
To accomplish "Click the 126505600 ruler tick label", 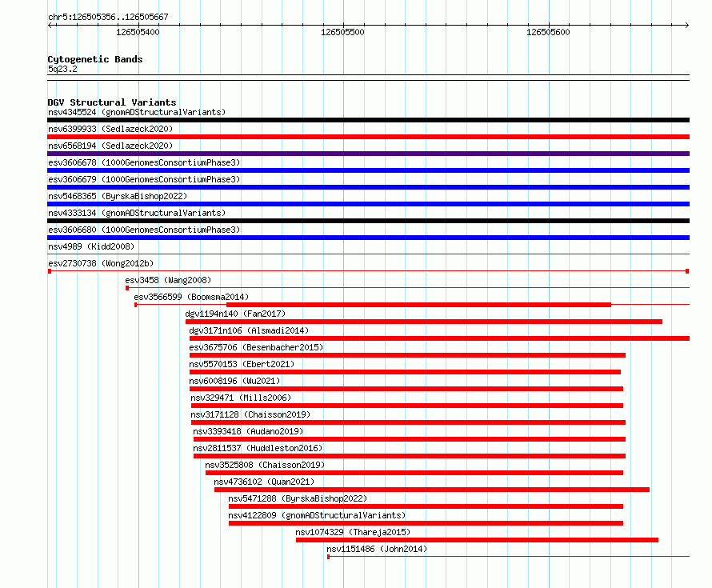I will point(548,32).
